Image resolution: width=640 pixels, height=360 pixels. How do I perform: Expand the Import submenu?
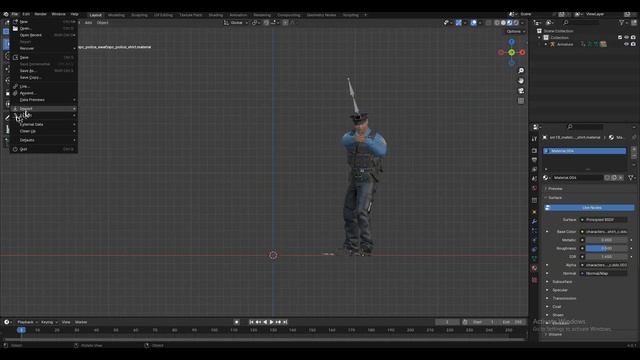[x=43, y=109]
